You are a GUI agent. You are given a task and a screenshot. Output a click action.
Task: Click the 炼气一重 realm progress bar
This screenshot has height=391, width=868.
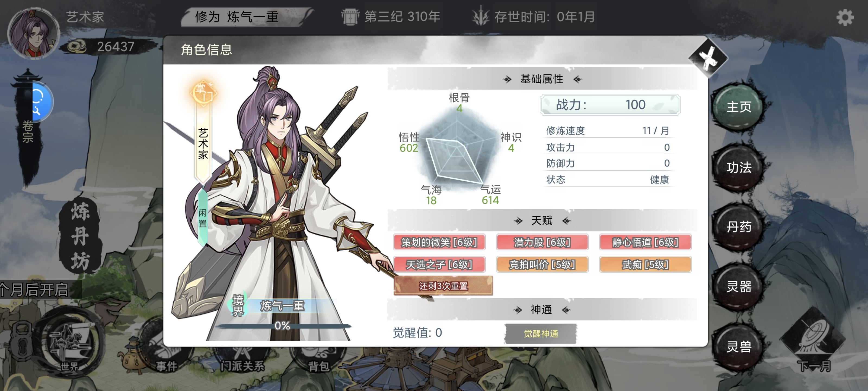[x=282, y=326]
